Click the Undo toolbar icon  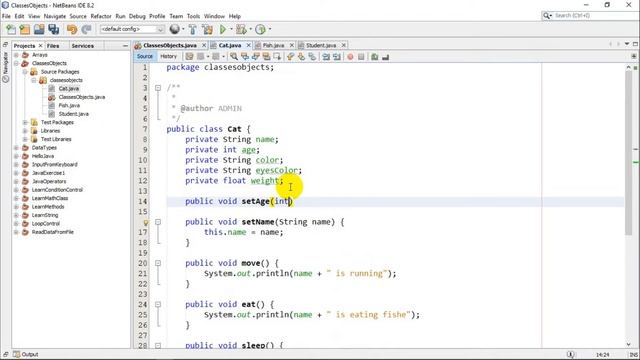[x=72, y=29]
